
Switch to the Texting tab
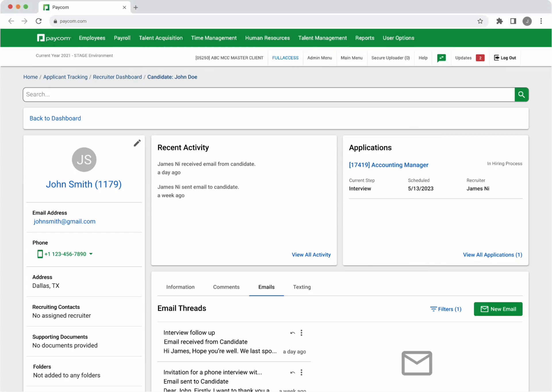point(302,287)
